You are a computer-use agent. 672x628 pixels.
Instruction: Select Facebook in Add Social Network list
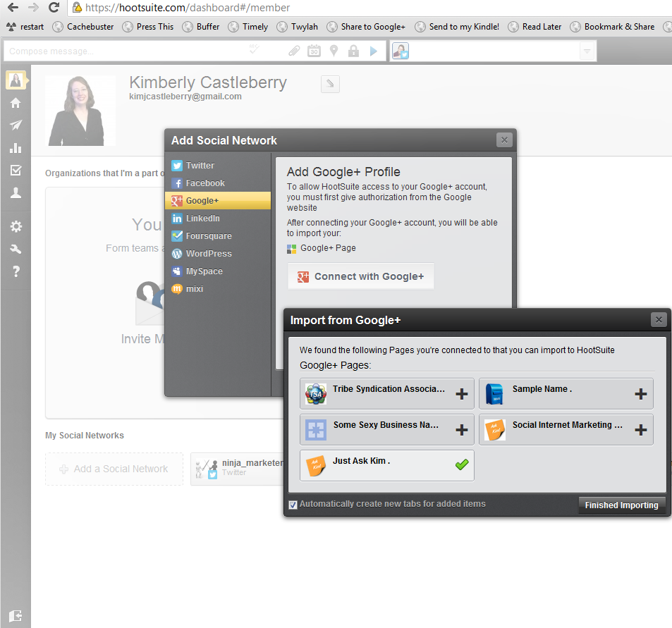tap(218, 183)
